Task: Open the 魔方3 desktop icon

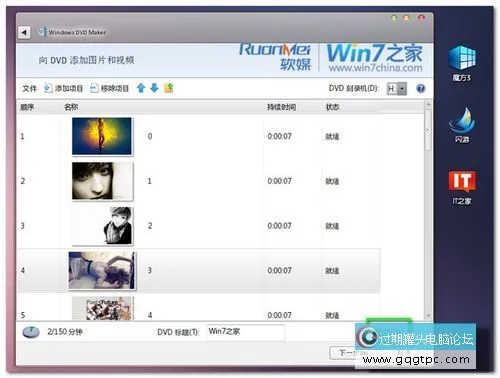Action: pyautogui.click(x=462, y=63)
